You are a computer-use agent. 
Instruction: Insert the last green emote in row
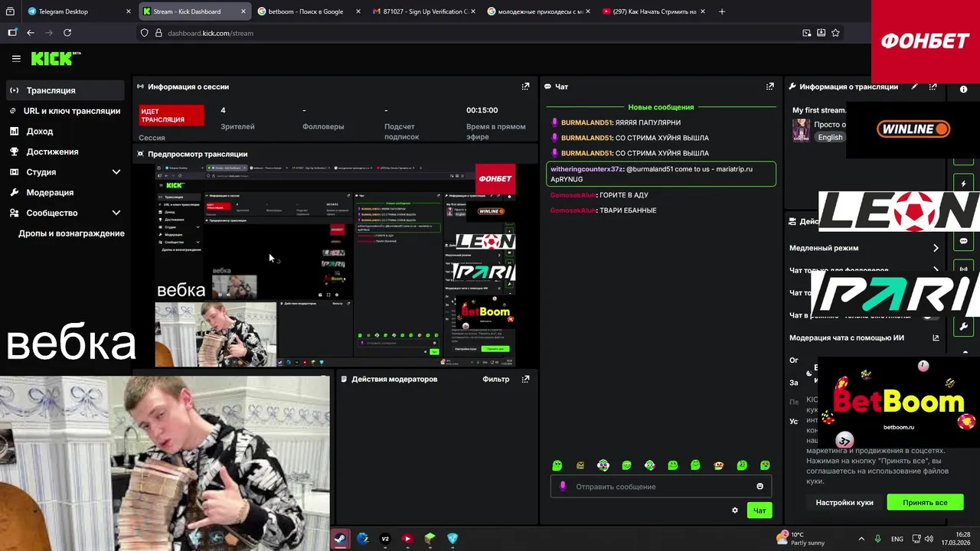[x=765, y=465]
